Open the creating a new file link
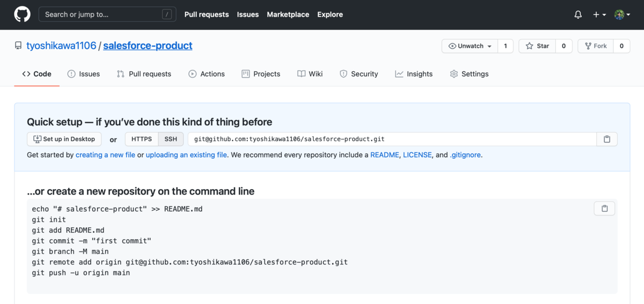The width and height of the screenshot is (644, 304). coord(105,155)
